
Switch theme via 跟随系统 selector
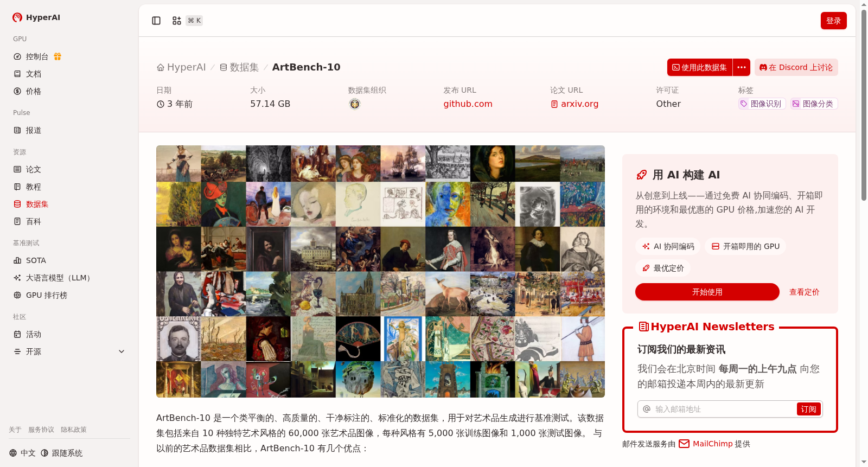[x=61, y=453]
